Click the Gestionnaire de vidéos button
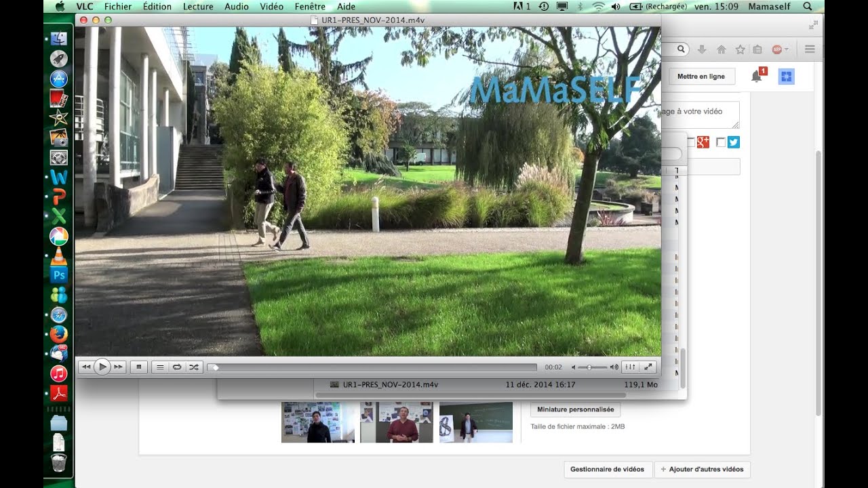868x488 pixels. [x=607, y=469]
